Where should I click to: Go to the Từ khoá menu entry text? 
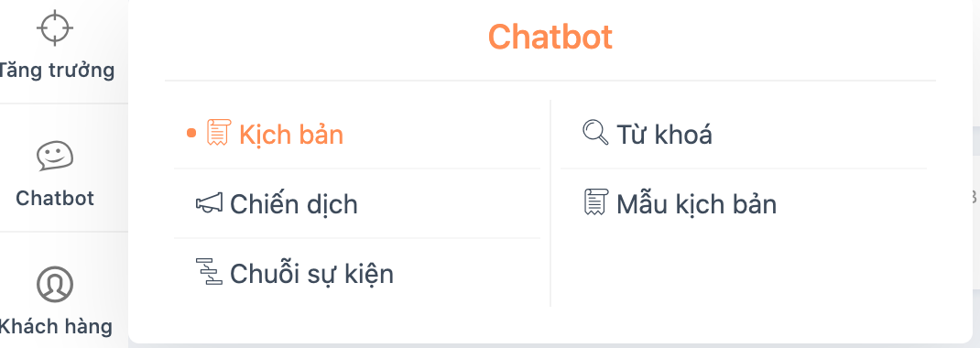[x=664, y=134]
